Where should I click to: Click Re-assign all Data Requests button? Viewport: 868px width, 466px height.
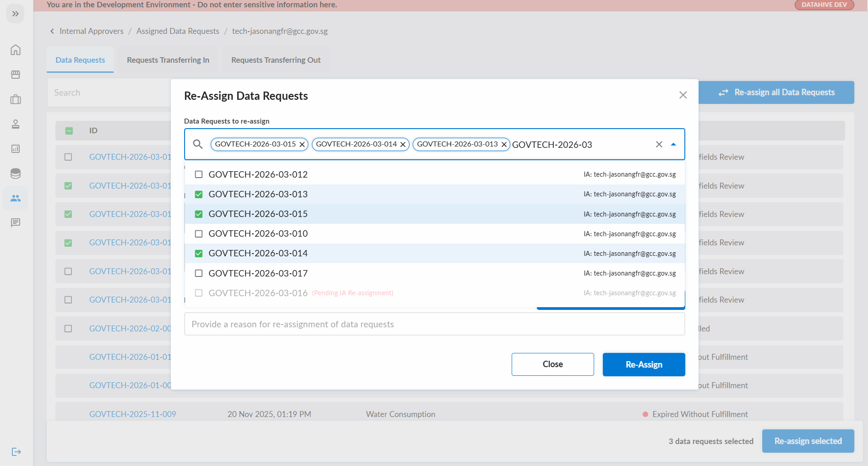[x=776, y=92]
